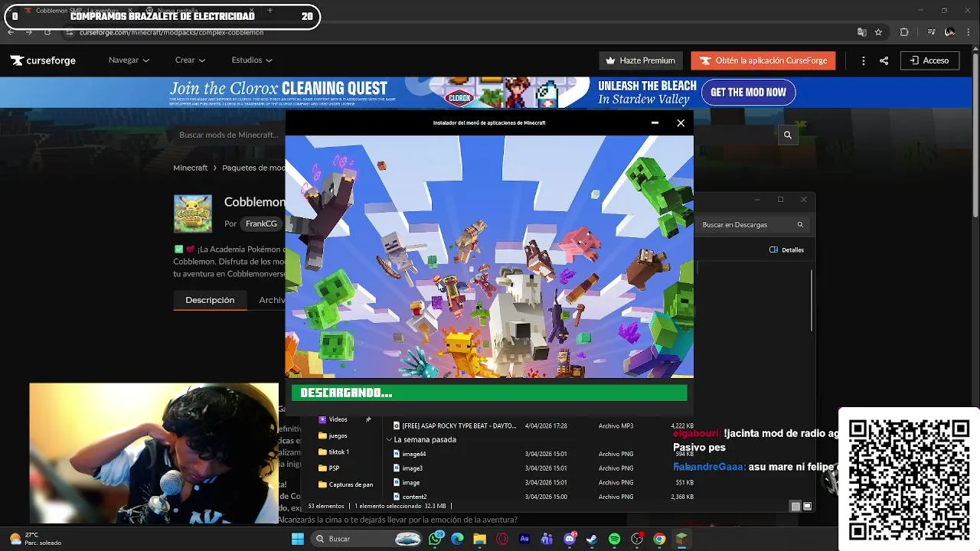Switch Explorer to details view icon

[795, 506]
